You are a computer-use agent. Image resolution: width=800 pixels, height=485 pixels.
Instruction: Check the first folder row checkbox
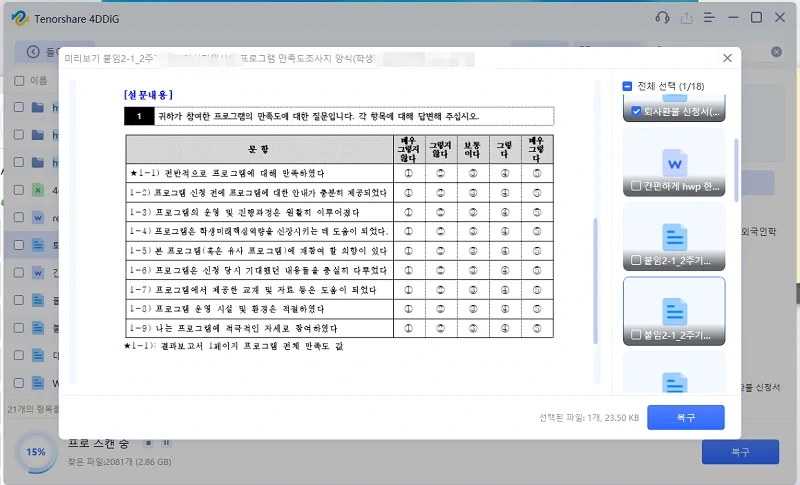[x=19, y=107]
